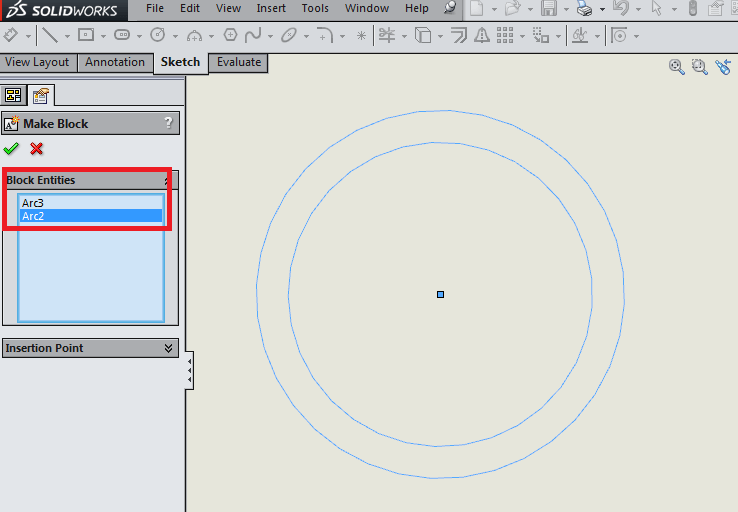Select Arc3 in Block Entities list

[x=91, y=203]
